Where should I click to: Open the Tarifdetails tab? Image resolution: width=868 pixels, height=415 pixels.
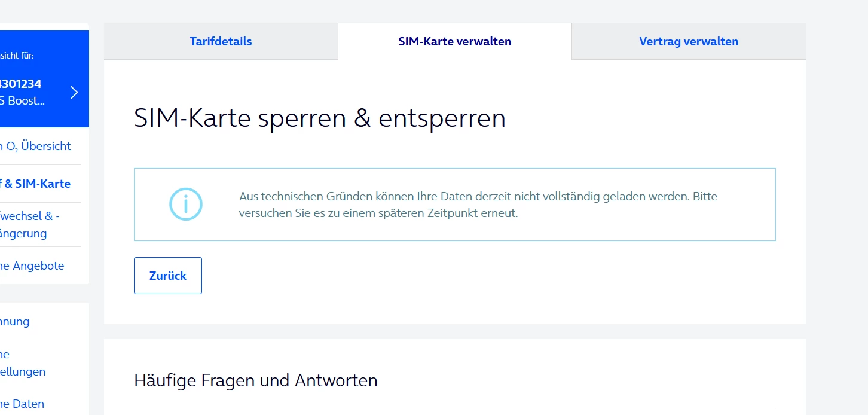pos(221,41)
